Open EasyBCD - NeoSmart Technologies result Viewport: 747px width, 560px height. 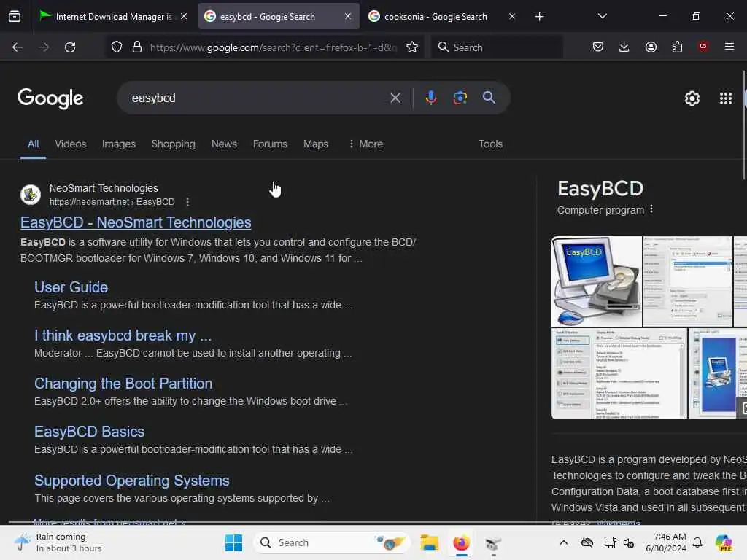(136, 222)
